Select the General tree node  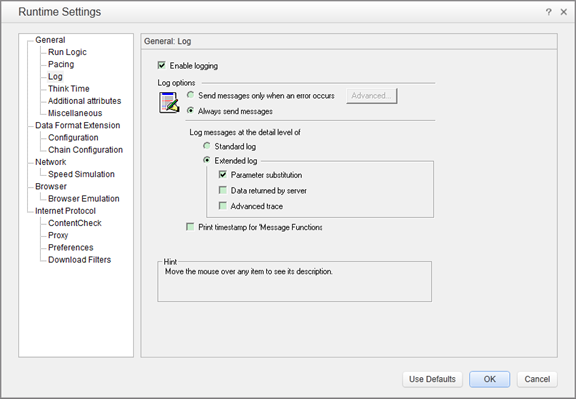(x=50, y=40)
